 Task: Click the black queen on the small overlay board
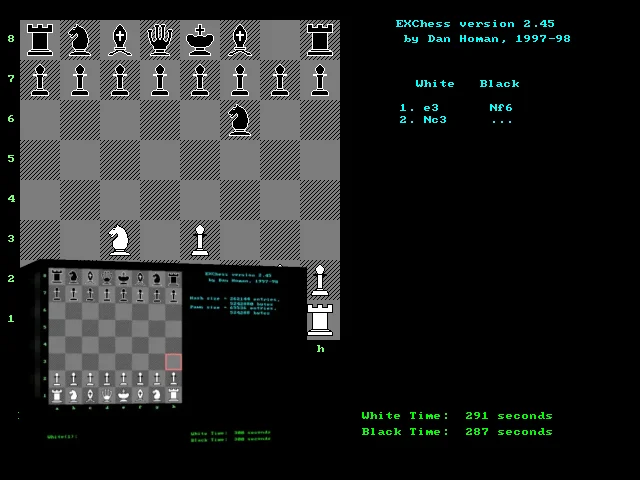click(107, 278)
